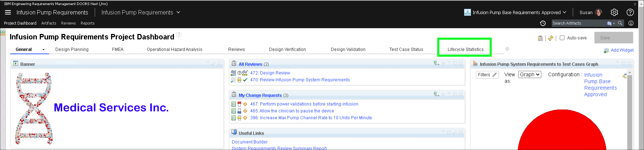
Task: Open the settings gear menu
Action: (614, 12)
